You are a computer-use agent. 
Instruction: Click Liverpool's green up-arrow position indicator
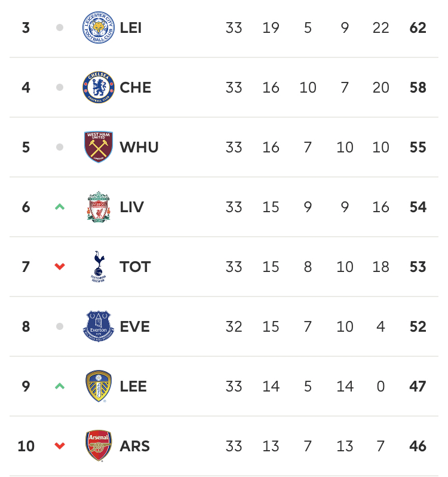pos(59,207)
